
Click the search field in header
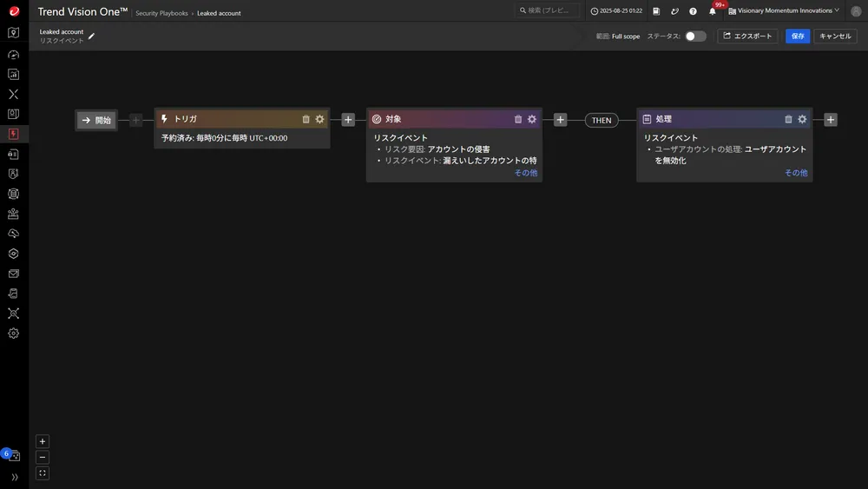[x=548, y=10]
